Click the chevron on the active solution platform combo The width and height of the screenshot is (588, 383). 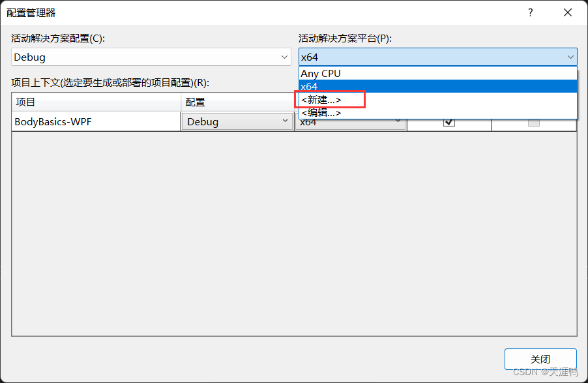tap(570, 57)
